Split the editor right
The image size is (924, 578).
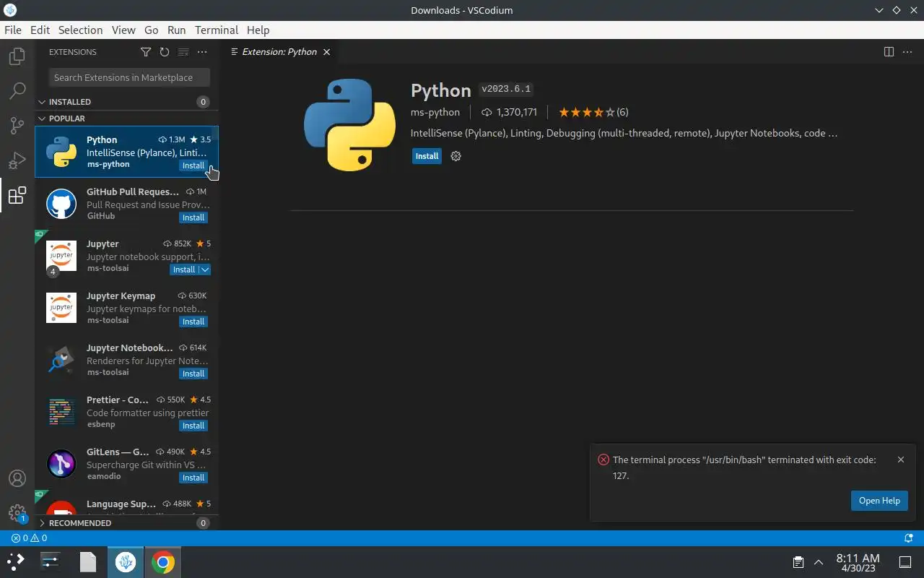point(889,52)
